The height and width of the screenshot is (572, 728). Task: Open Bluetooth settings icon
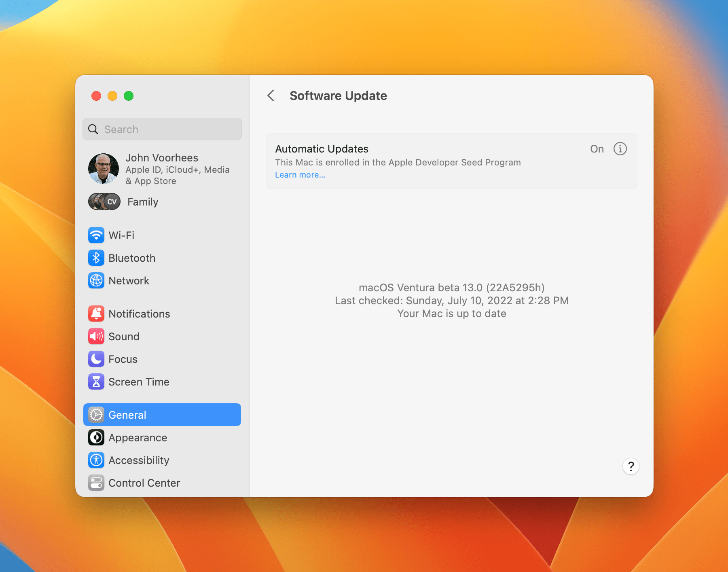pyautogui.click(x=96, y=258)
